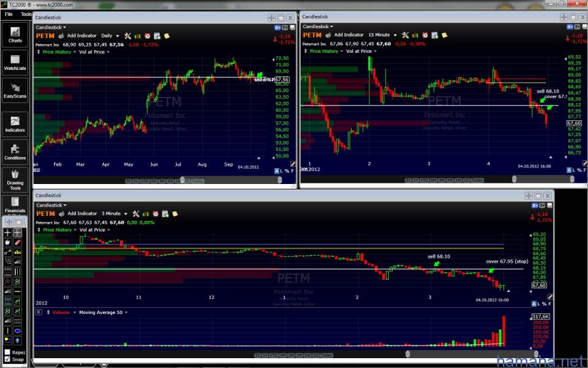Click alarm clock alert icon in Daily chart
Viewport: 588px width, 368px height.
(148, 36)
